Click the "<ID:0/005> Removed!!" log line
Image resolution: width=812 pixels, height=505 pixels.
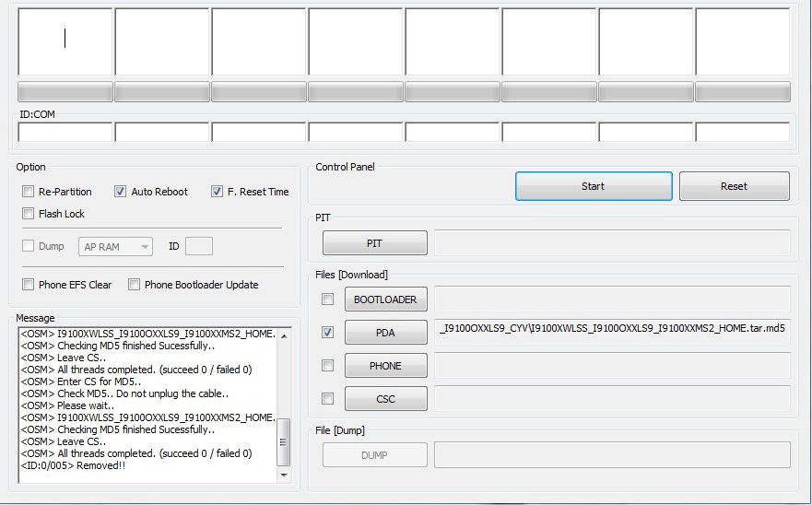pos(73,465)
